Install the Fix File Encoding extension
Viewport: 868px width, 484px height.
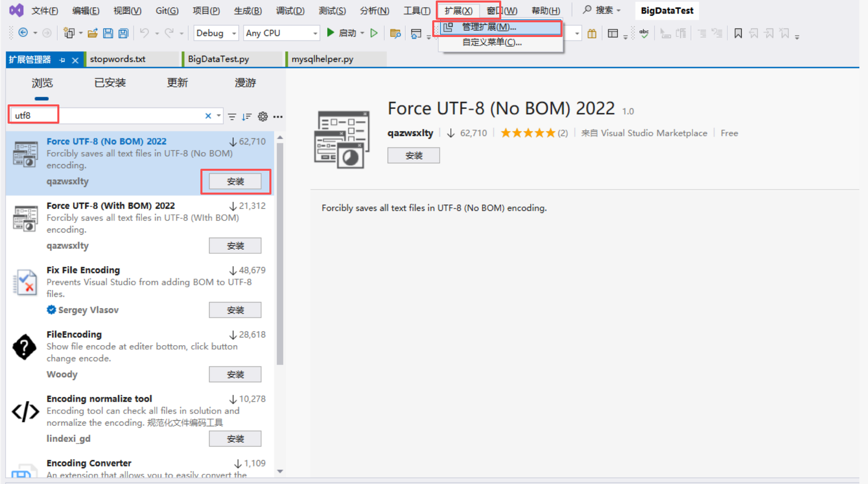point(235,310)
